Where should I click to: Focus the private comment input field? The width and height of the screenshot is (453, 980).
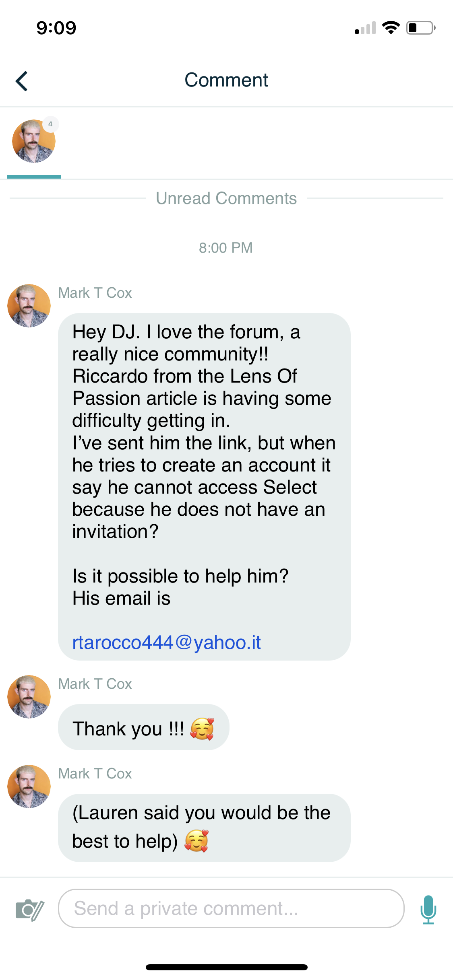(231, 908)
